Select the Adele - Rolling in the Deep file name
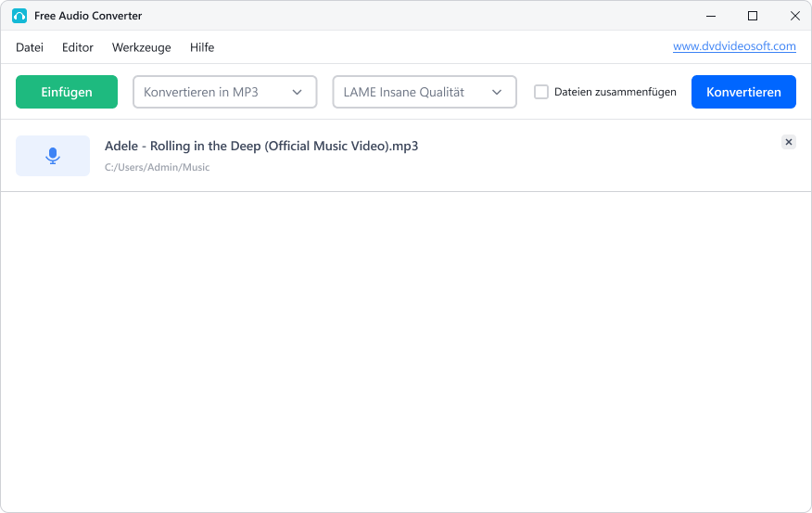Viewport: 812px width, 513px height. click(261, 147)
